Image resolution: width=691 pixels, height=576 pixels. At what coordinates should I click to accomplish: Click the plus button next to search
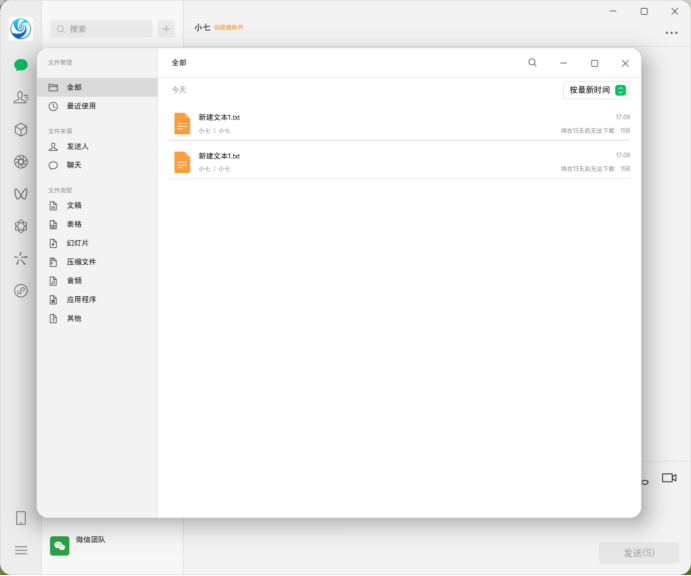pos(166,29)
